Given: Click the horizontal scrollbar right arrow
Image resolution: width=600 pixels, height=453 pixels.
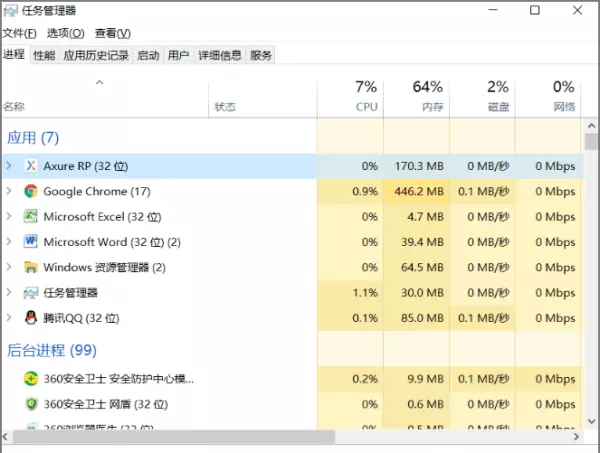Looking at the screenshot, I should 576,437.
